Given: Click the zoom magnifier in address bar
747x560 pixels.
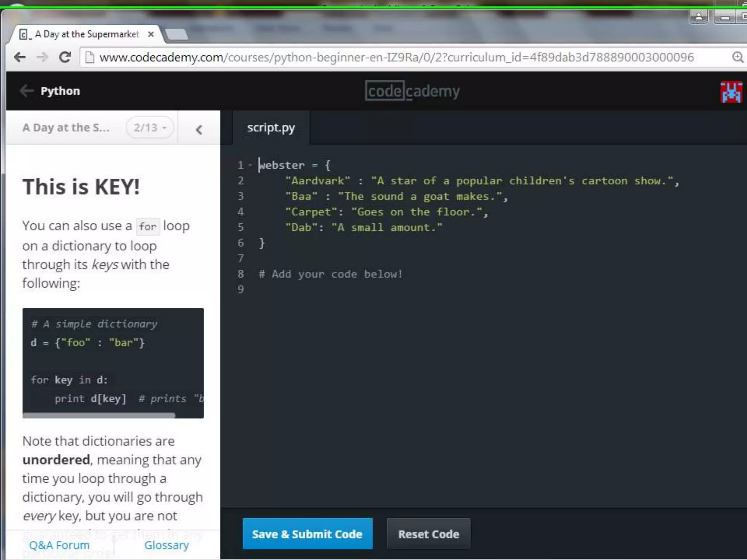Looking at the screenshot, I should click(x=738, y=57).
